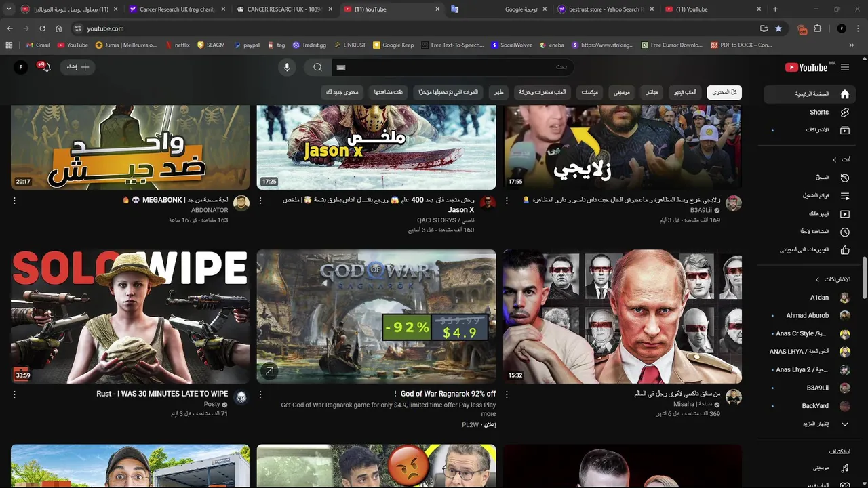Select the 'ألعاب فيديو' gaming chip
The height and width of the screenshot is (488, 868).
tap(686, 92)
